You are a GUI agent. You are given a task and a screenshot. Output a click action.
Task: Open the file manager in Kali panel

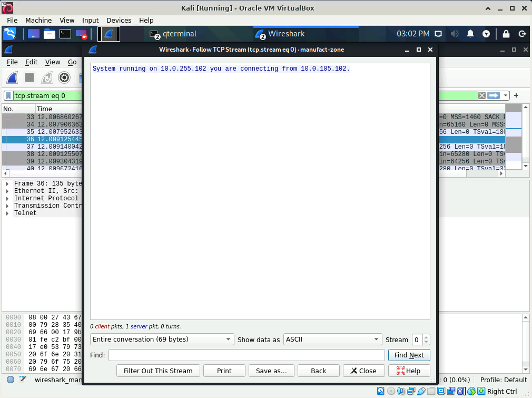49,34
